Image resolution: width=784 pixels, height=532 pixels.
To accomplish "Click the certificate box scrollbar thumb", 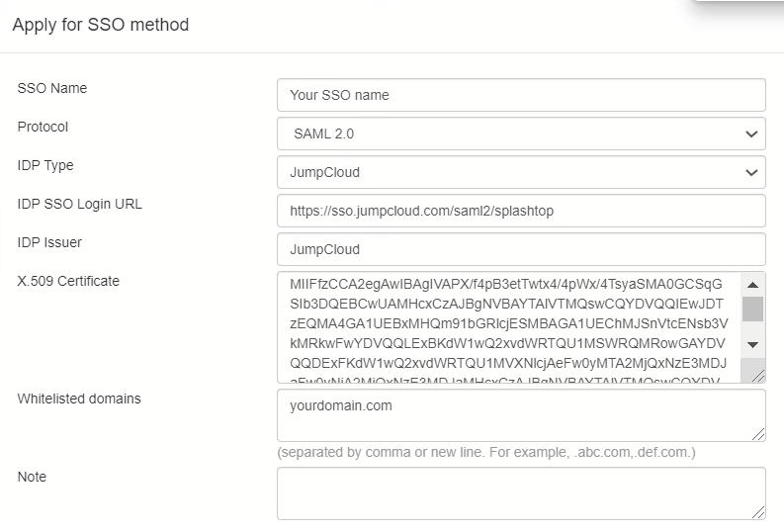I will [752, 309].
